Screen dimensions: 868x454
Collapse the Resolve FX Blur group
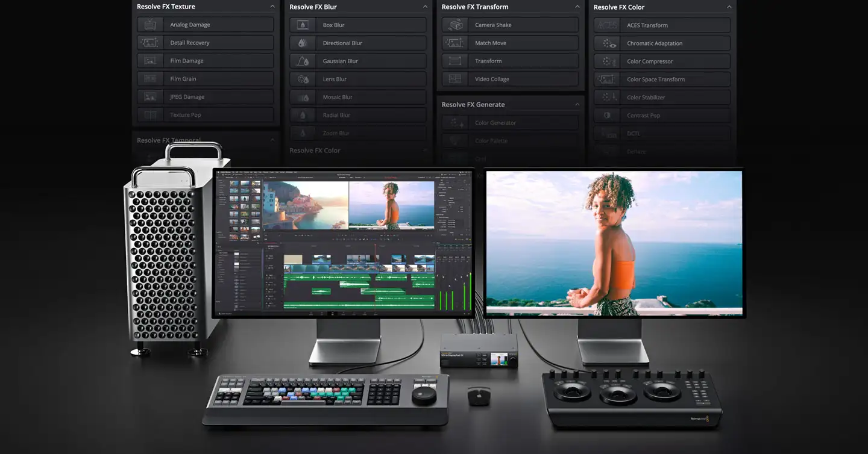[425, 7]
